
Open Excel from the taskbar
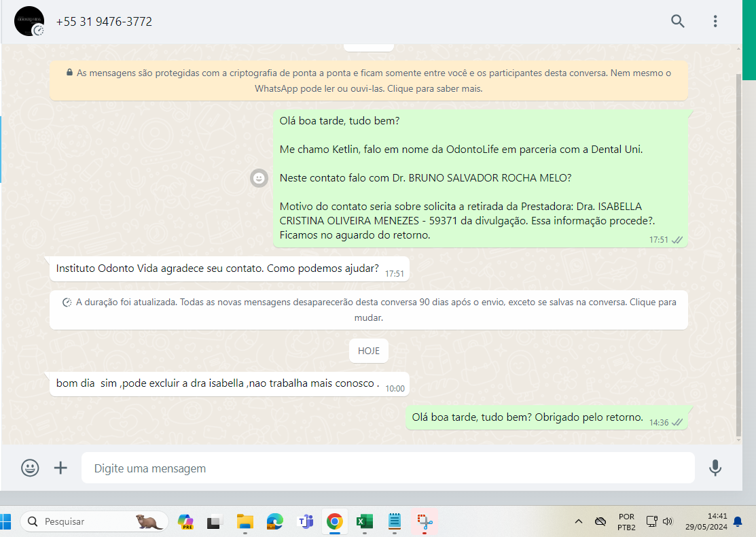click(x=365, y=521)
